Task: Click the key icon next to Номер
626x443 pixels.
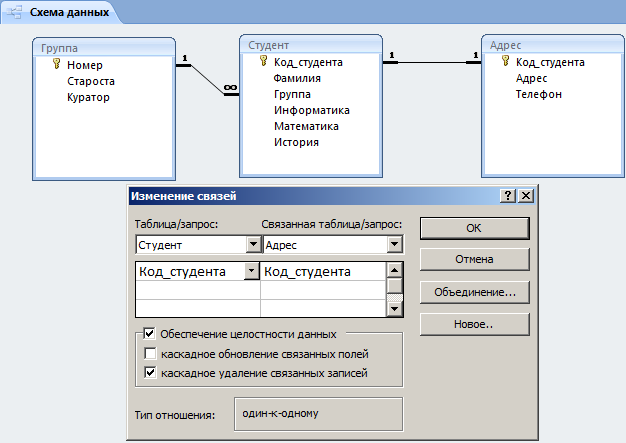Action: click(x=57, y=63)
